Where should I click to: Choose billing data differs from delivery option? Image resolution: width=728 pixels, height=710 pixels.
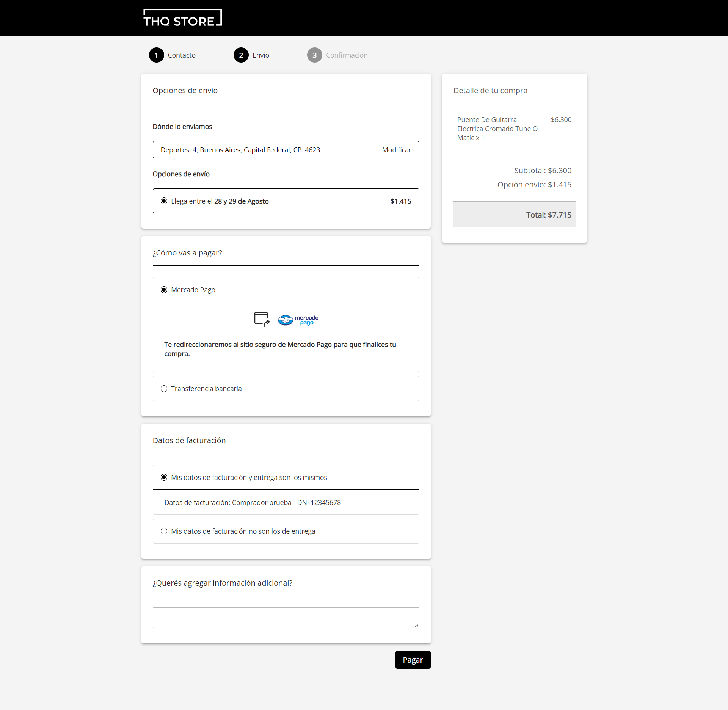[164, 531]
